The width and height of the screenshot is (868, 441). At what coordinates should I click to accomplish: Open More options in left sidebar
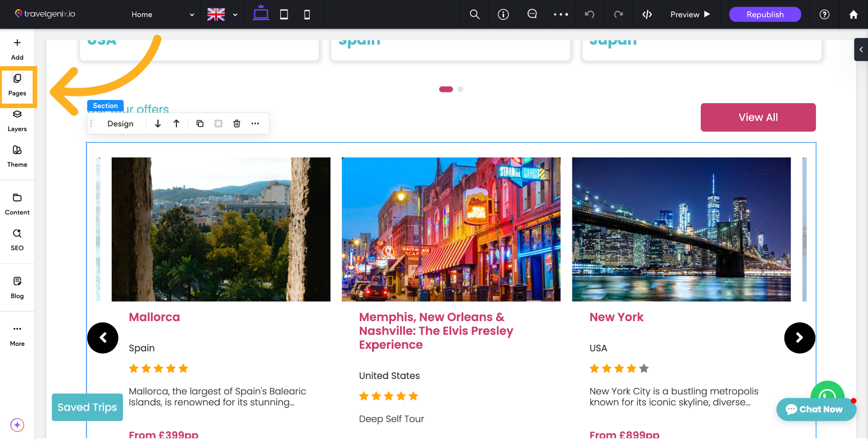pos(17,335)
